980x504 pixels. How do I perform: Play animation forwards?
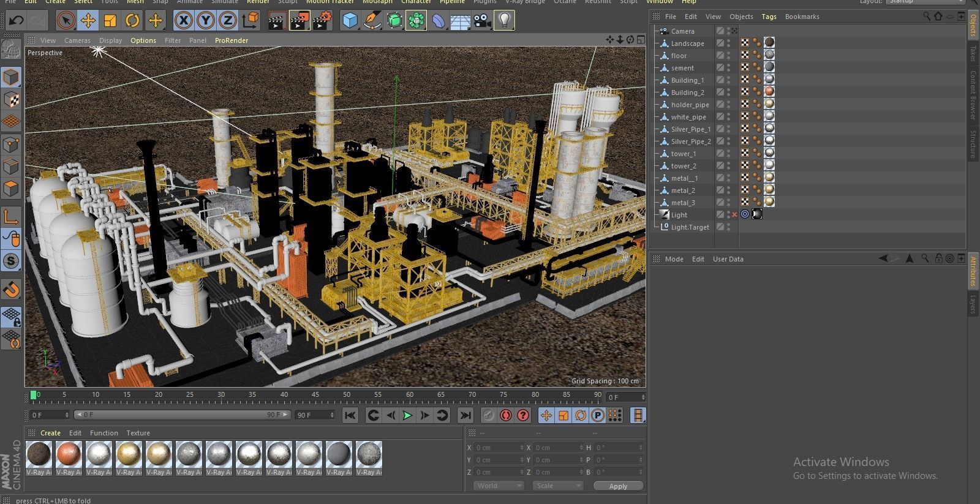[407, 415]
